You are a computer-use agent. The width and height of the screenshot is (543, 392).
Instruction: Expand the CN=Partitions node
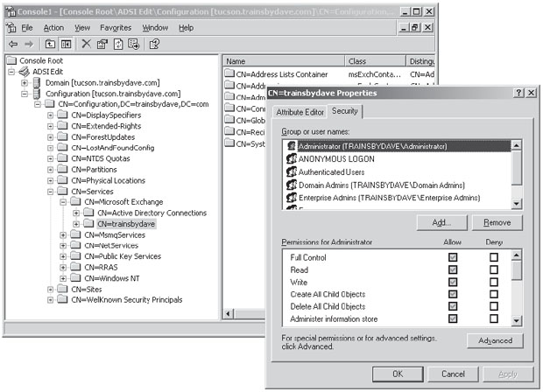(50, 170)
